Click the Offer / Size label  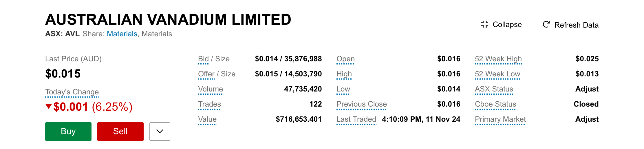217,74
